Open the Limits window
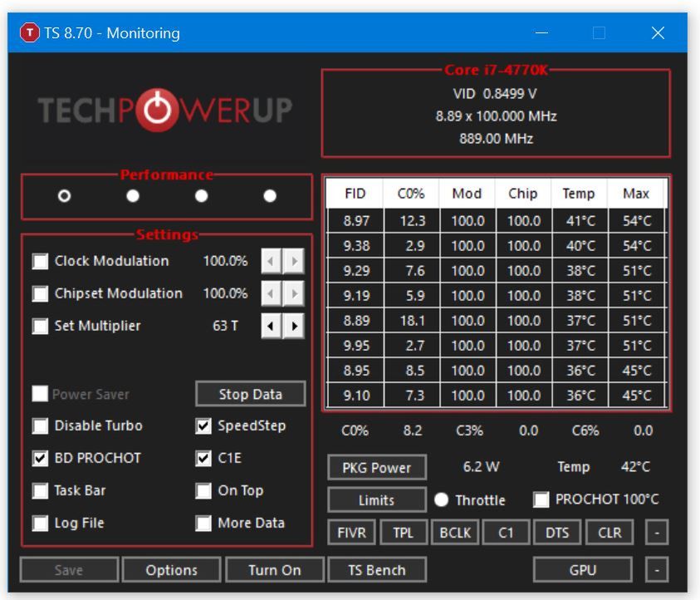The height and width of the screenshot is (600, 700). point(375,499)
